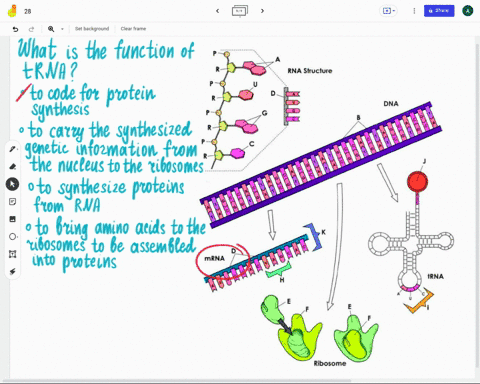This screenshot has height=384, width=480.
Task: Click Set background
Action: pos(92,29)
